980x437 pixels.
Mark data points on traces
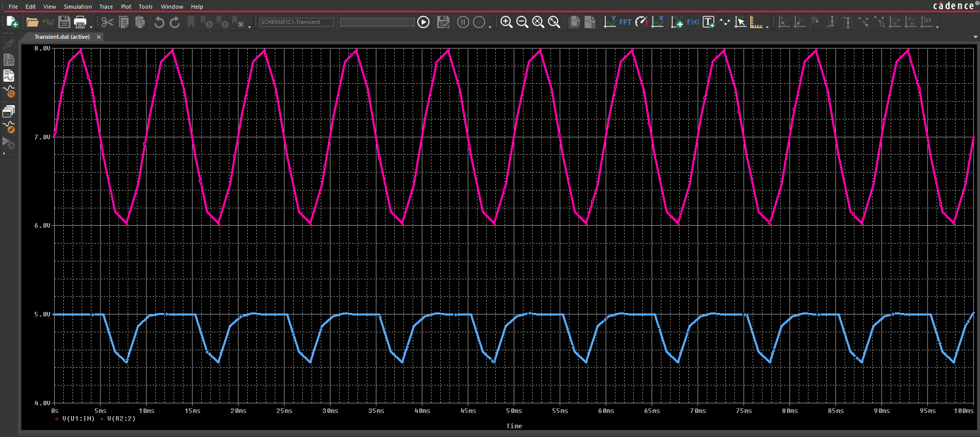(725, 22)
